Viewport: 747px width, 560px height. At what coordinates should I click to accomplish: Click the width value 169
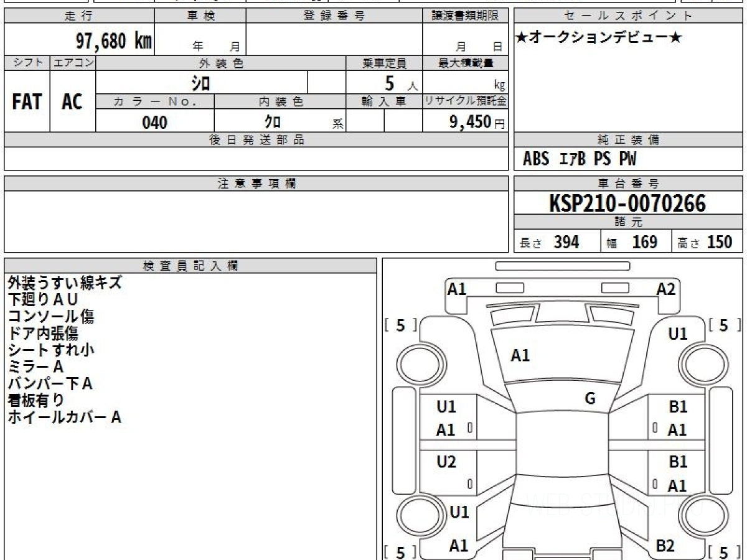644,242
